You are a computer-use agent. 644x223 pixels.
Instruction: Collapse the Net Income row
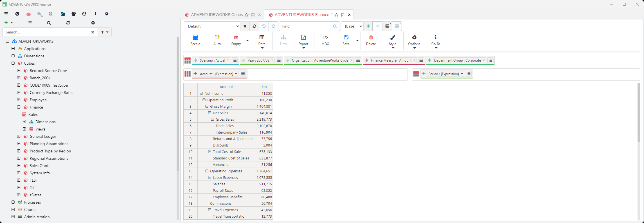pos(201,93)
